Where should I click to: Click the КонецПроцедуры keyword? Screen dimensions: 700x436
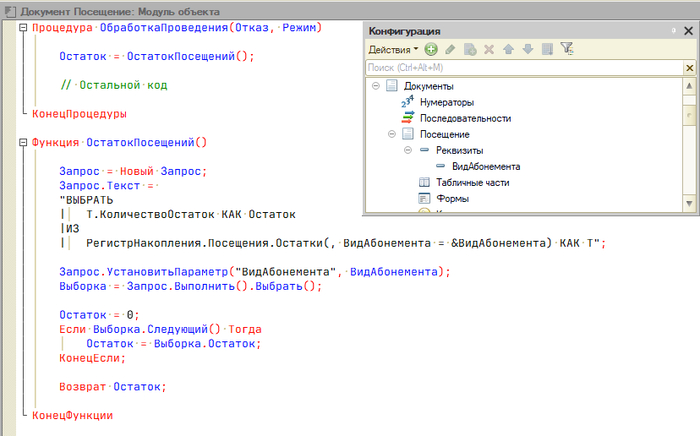coord(79,114)
